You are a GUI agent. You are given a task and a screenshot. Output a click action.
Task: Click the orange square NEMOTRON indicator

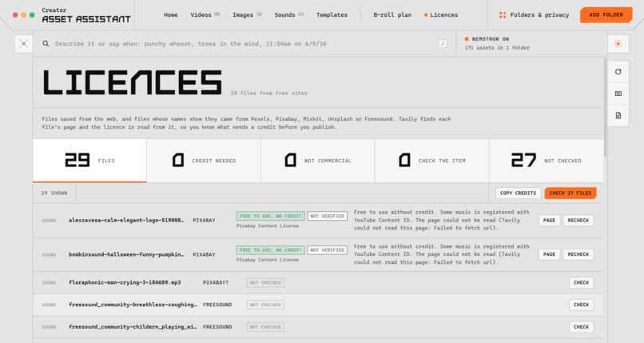467,39
